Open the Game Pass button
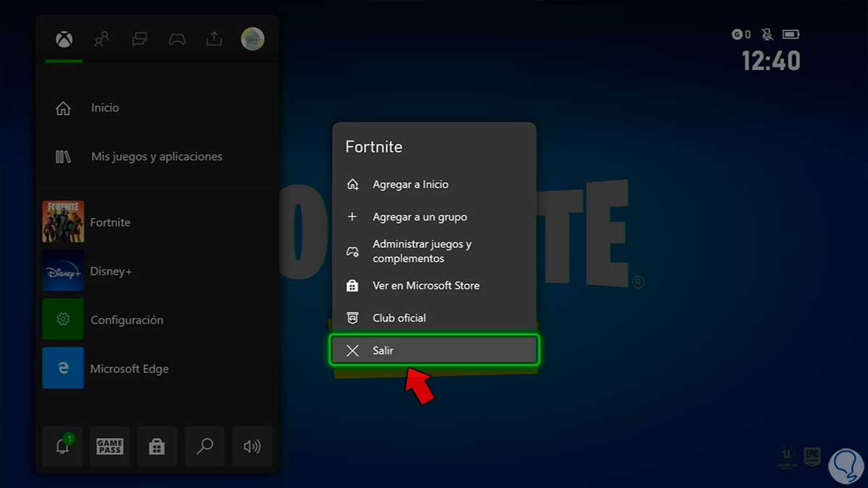 click(x=110, y=446)
